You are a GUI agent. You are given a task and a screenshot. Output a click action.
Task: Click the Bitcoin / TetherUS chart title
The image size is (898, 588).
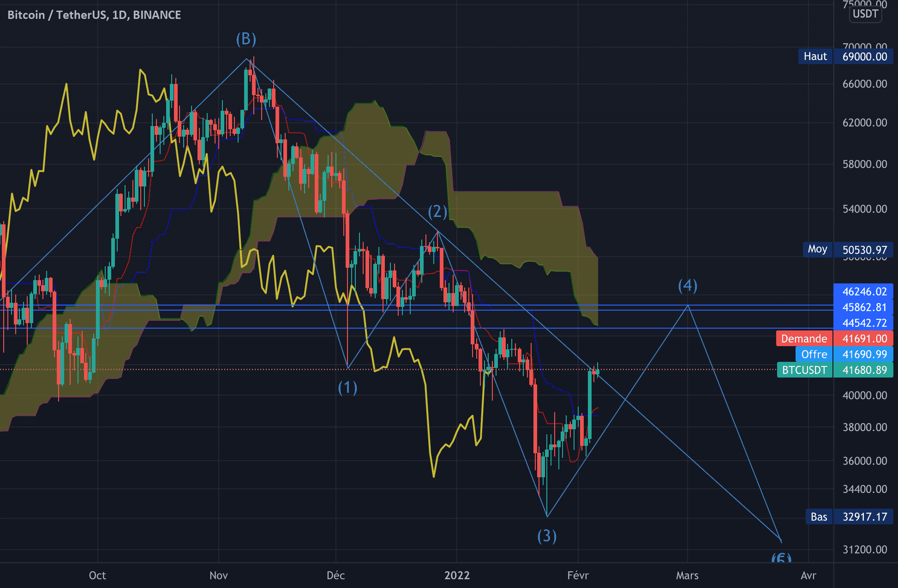(x=94, y=15)
